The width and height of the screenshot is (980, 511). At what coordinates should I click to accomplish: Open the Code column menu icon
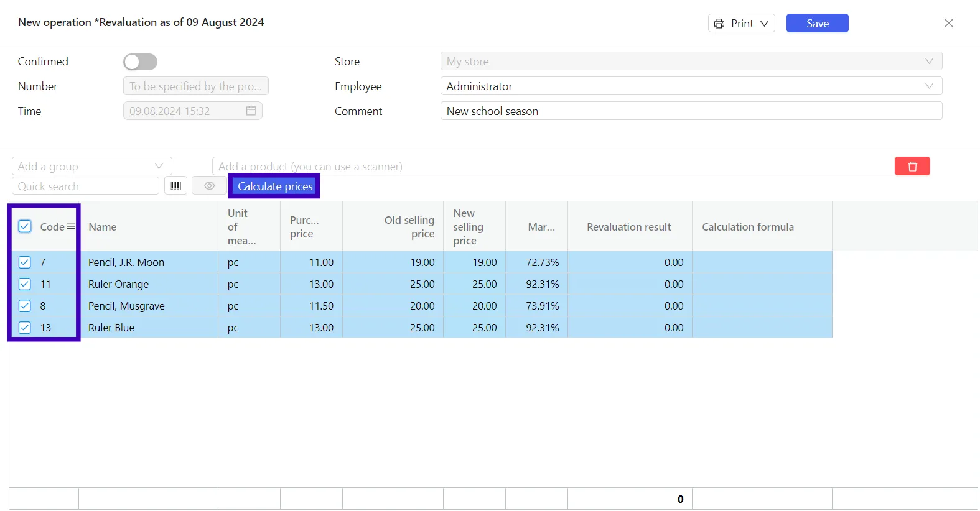pyautogui.click(x=71, y=226)
